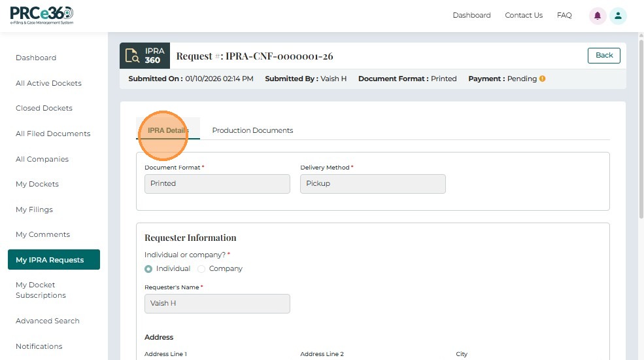The width and height of the screenshot is (644, 360).
Task: Open the Contact Us link
Action: point(524,16)
